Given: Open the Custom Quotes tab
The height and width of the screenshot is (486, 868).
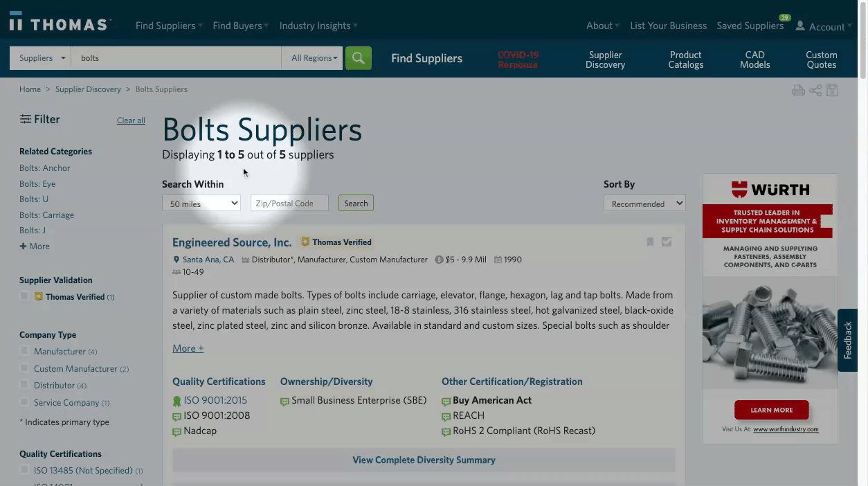Looking at the screenshot, I should click(822, 60).
